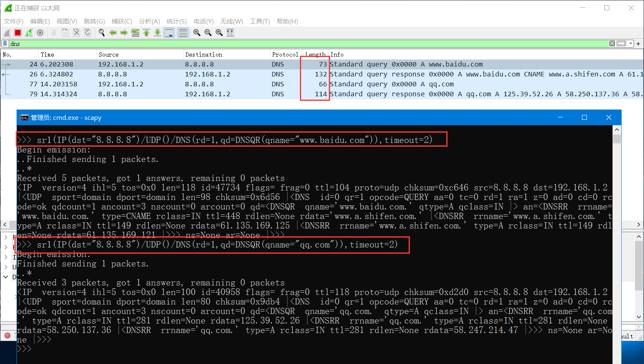Collapse the expanded DNS tree section
The width and height of the screenshot is (644, 364).
point(5,277)
